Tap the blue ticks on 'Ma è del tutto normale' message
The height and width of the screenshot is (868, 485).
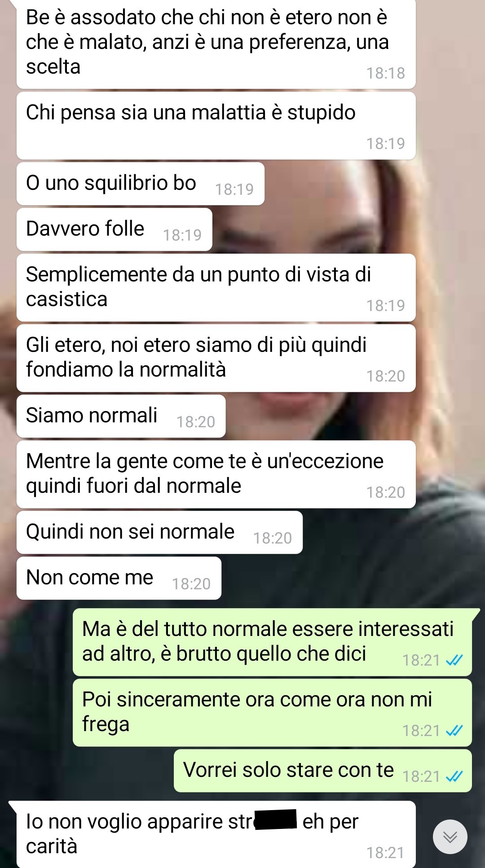454,660
